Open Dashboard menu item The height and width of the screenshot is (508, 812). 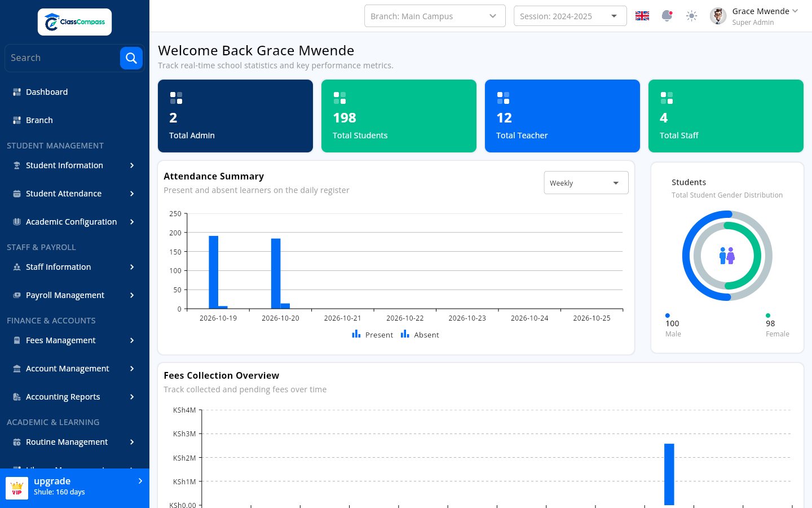click(x=74, y=92)
